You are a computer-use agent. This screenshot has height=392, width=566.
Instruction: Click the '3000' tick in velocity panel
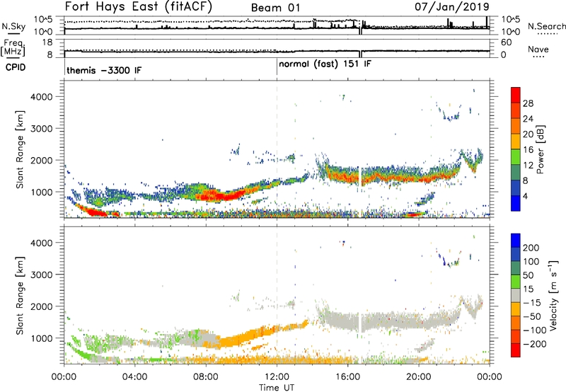click(41, 275)
